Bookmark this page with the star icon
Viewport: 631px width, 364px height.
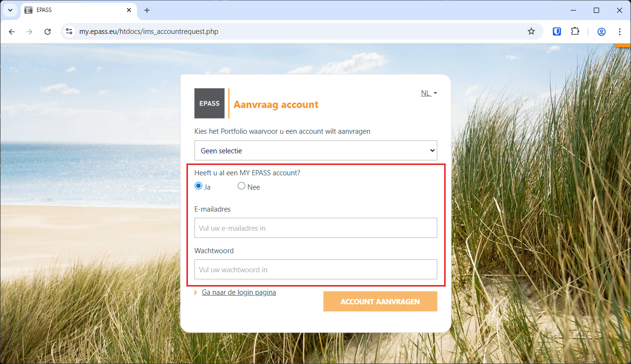(531, 32)
